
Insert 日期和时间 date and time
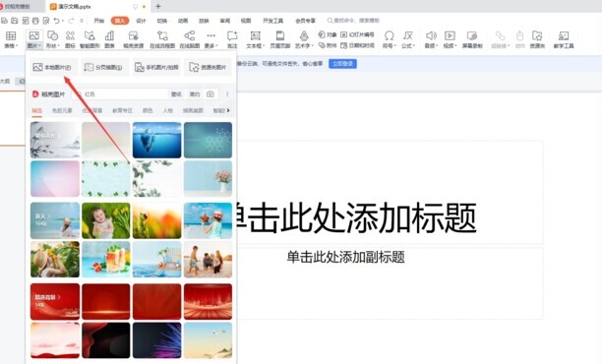357,45
